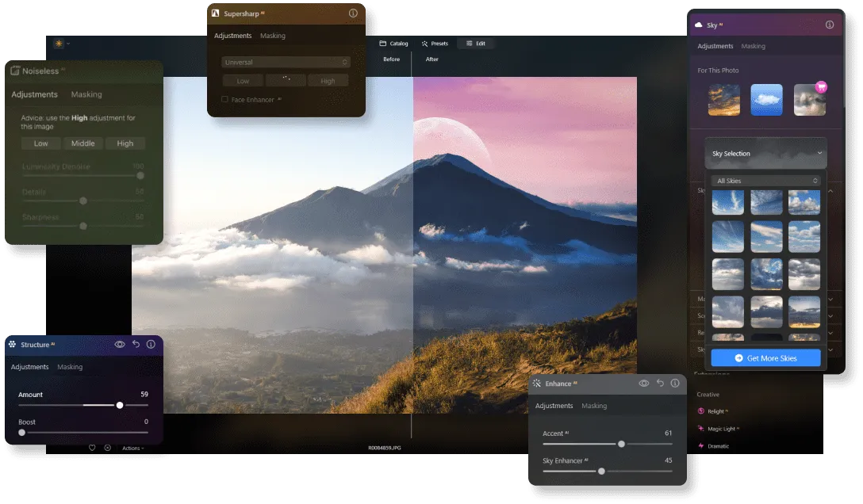Reset the Structure panel with undo arrow
This screenshot has height=504, width=863.
pyautogui.click(x=136, y=345)
